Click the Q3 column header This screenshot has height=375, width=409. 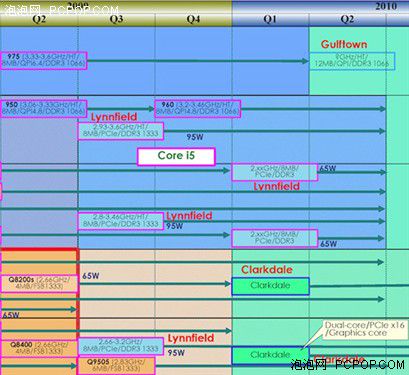point(116,19)
